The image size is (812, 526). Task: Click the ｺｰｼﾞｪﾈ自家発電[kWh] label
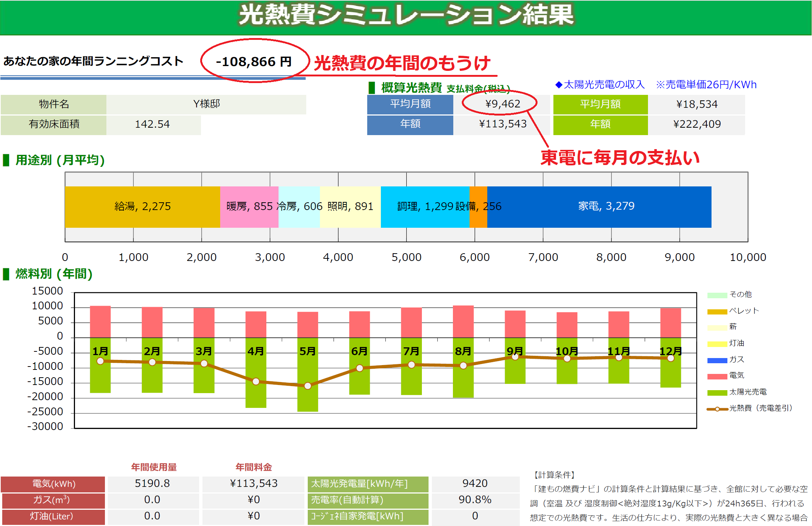coord(368,516)
